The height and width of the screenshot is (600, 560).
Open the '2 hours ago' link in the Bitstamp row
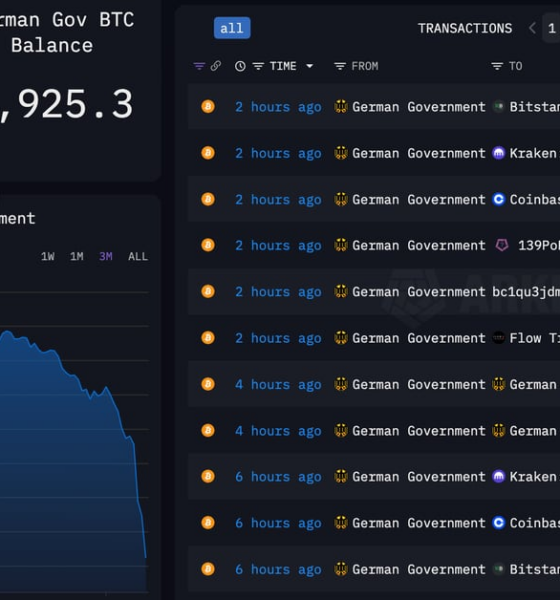tap(278, 107)
